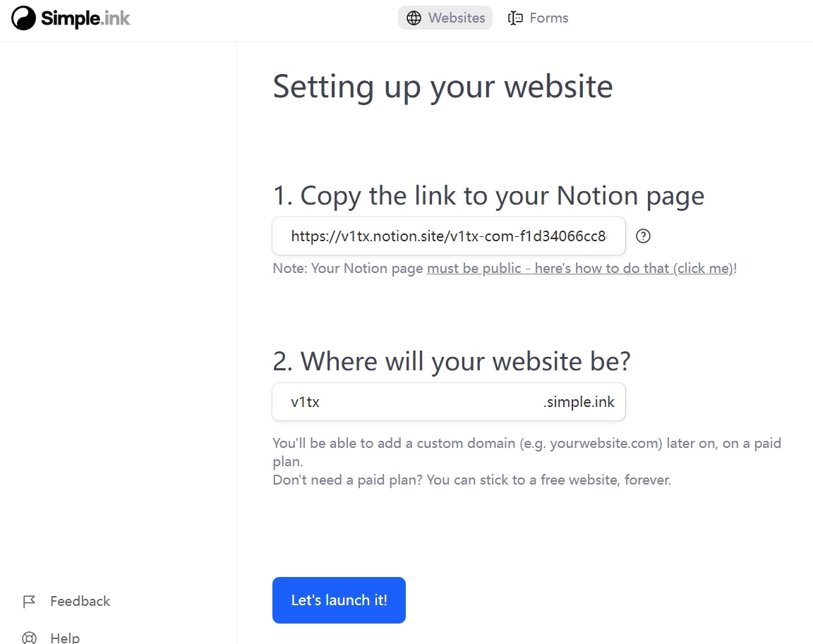Open the question mark help tooltip
Viewport: 813px width, 644px height.
[643, 236]
